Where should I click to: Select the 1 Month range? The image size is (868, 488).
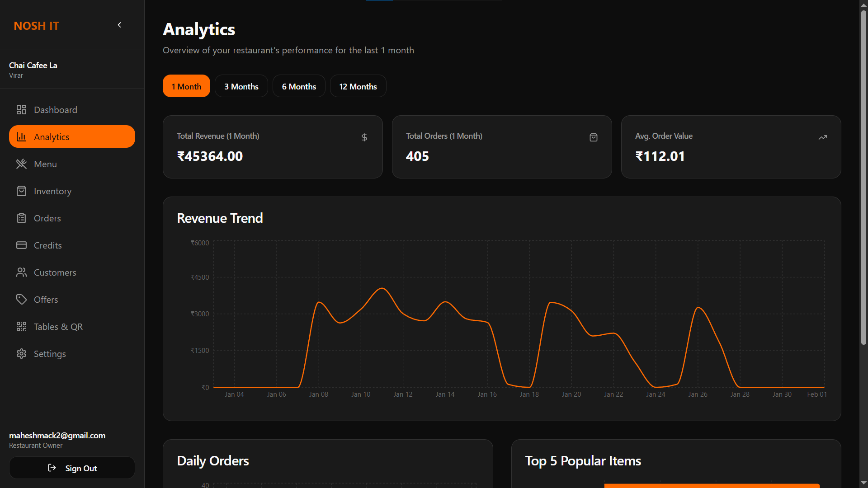[186, 86]
